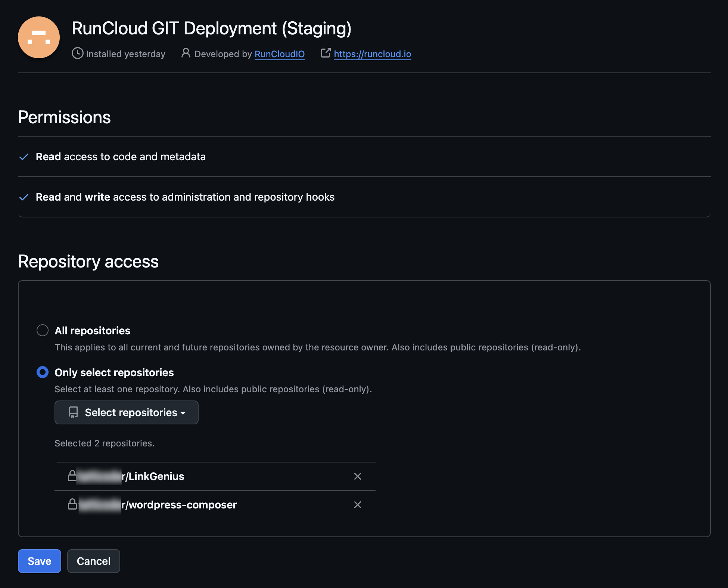Open the Select repositories dropdown
This screenshot has width=728, height=588.
tap(127, 412)
